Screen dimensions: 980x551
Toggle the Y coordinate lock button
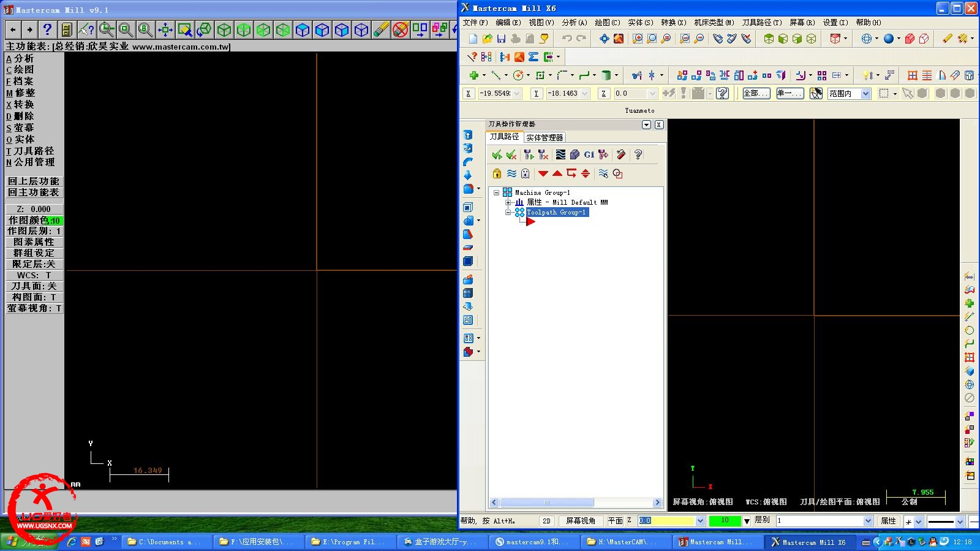click(536, 93)
